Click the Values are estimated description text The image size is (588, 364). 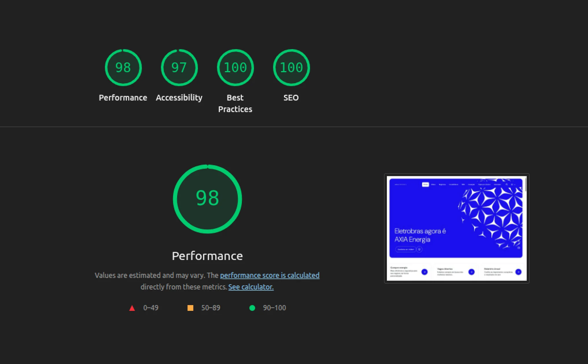207,281
